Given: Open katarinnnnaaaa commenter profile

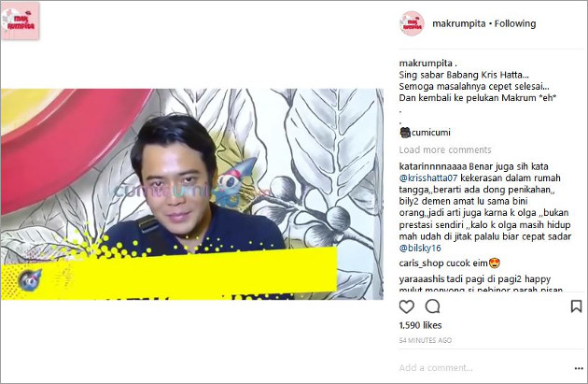Looking at the screenshot, I should (433, 166).
